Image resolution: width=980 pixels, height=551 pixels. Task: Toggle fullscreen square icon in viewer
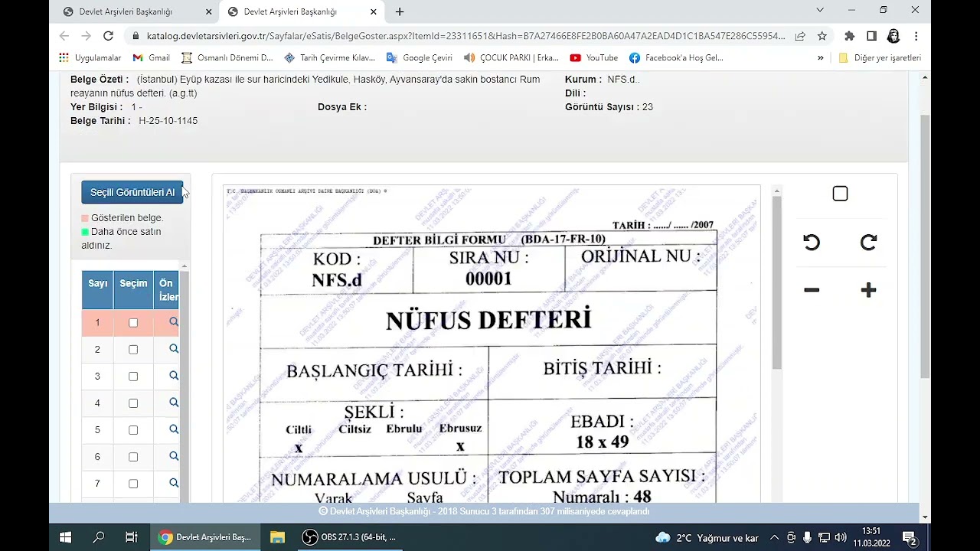point(840,194)
